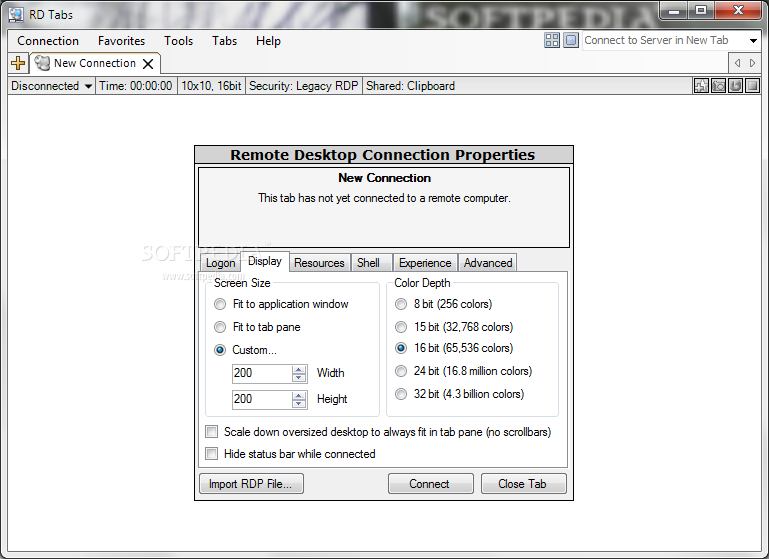Click the Time: 00:00:00 status entry
Screen dimensions: 769x559
136,86
